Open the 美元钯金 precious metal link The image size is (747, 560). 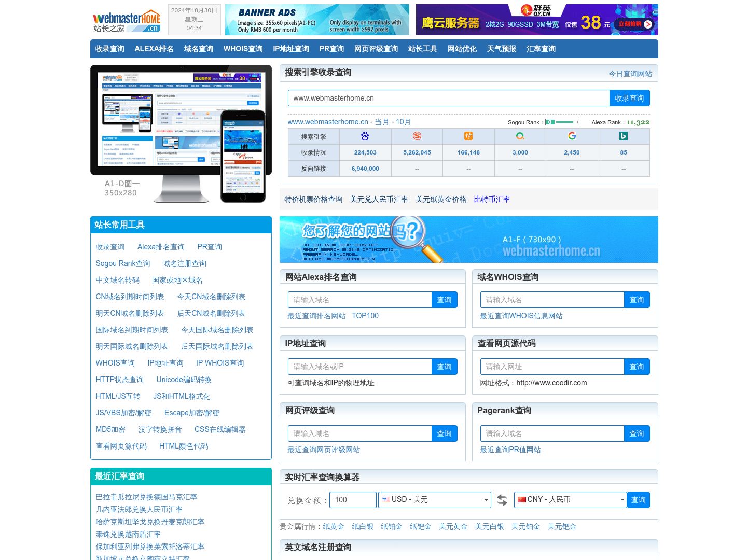[x=562, y=526]
